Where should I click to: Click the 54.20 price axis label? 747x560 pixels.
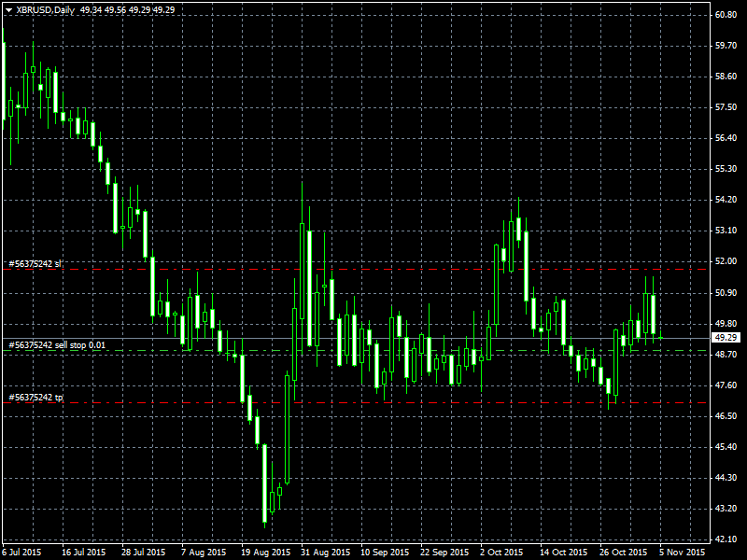pyautogui.click(x=726, y=200)
